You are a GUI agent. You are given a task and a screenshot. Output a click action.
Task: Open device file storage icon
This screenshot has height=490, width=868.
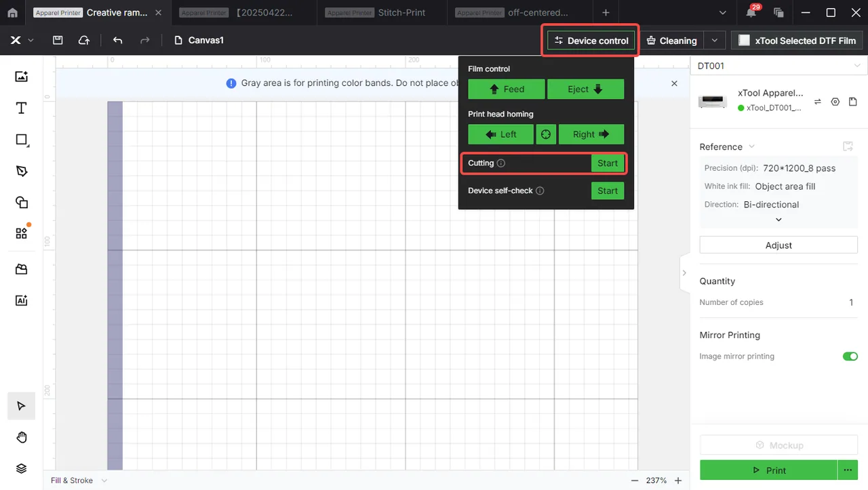[853, 102]
